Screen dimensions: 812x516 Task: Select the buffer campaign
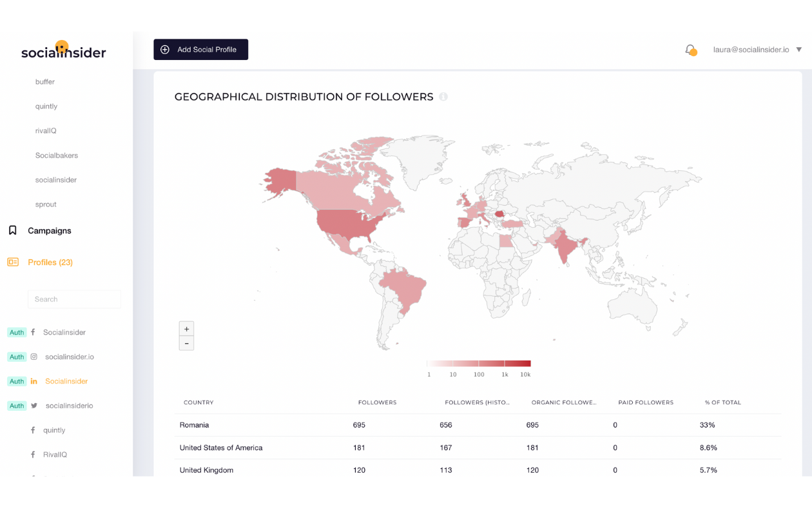click(45, 82)
